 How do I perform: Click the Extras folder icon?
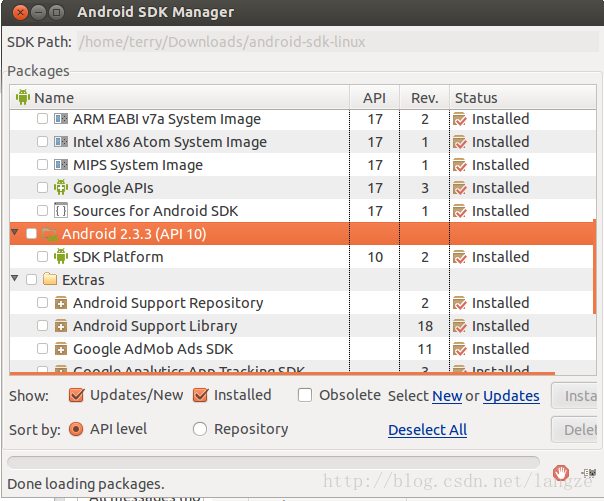(x=50, y=279)
